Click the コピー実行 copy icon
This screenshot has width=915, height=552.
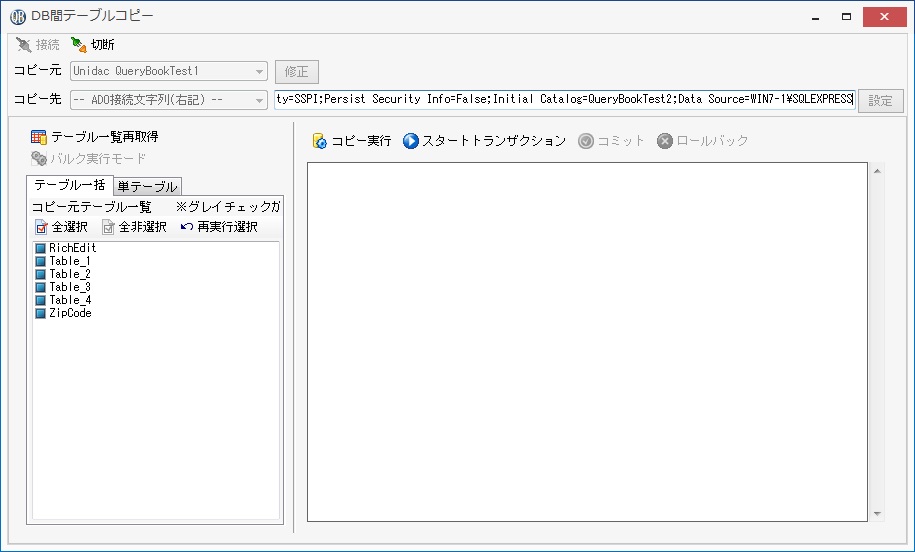coord(320,141)
